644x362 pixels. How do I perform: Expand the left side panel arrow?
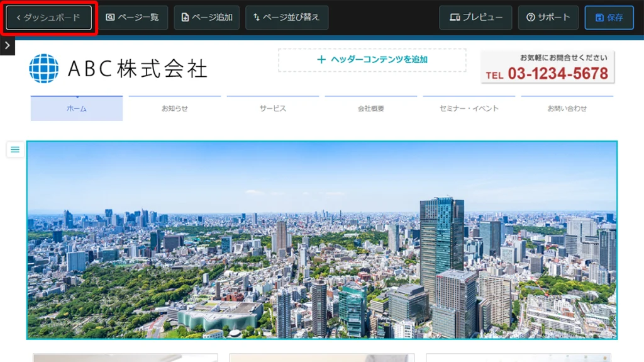[x=7, y=45]
